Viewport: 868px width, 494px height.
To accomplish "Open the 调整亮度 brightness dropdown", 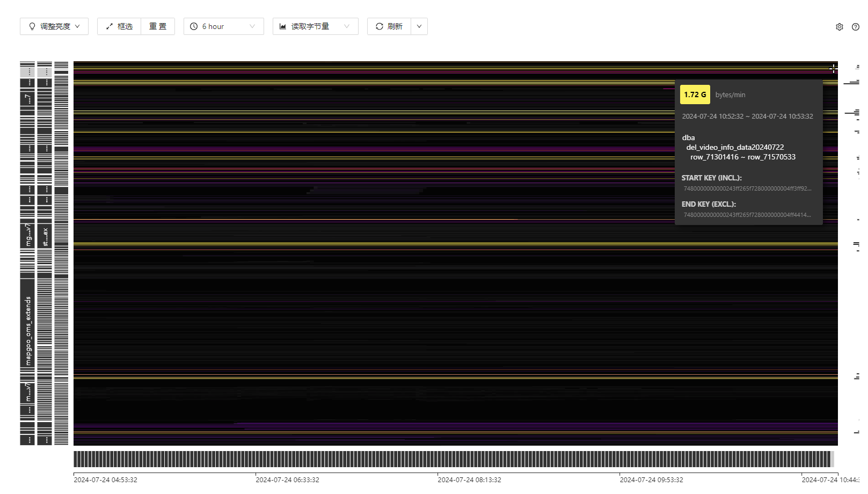I will pyautogui.click(x=54, y=26).
